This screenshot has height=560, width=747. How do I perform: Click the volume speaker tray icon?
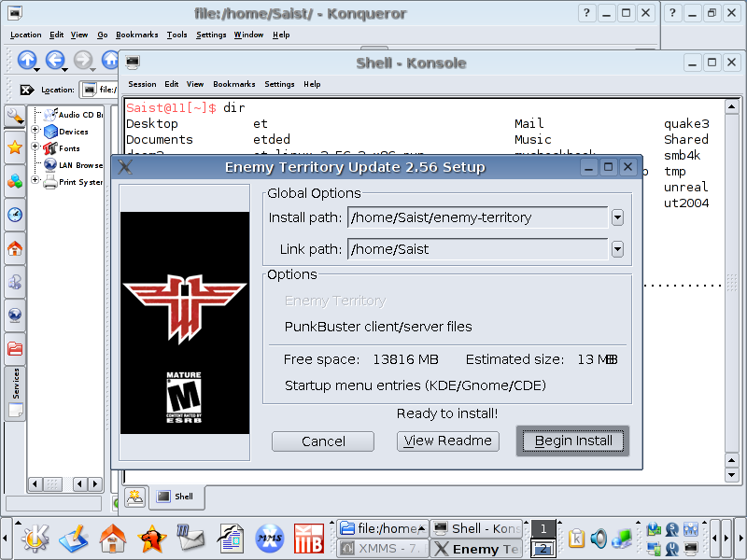click(x=598, y=539)
